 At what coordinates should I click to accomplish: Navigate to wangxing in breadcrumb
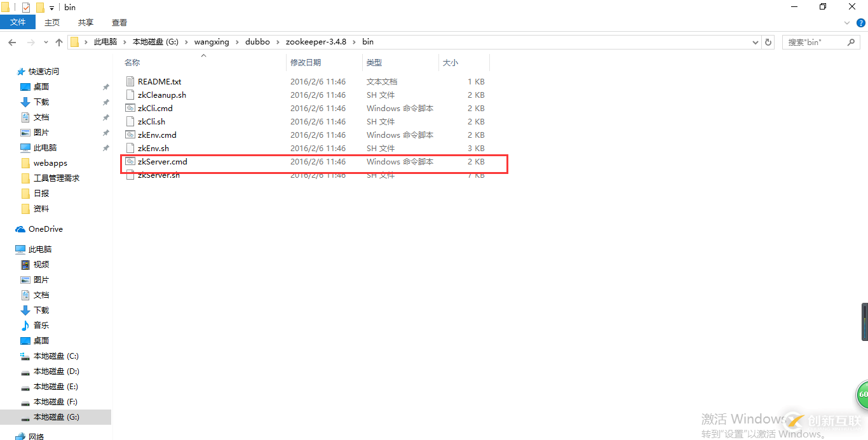click(x=212, y=42)
